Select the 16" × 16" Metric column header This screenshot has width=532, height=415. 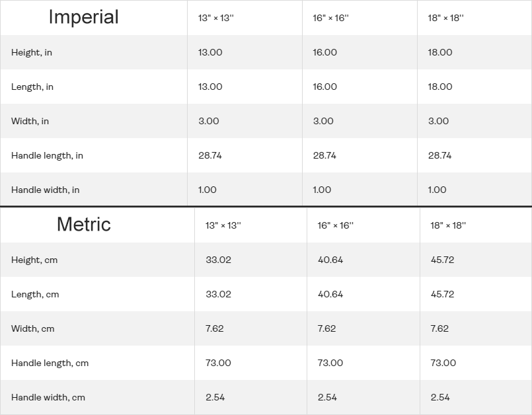336,225
